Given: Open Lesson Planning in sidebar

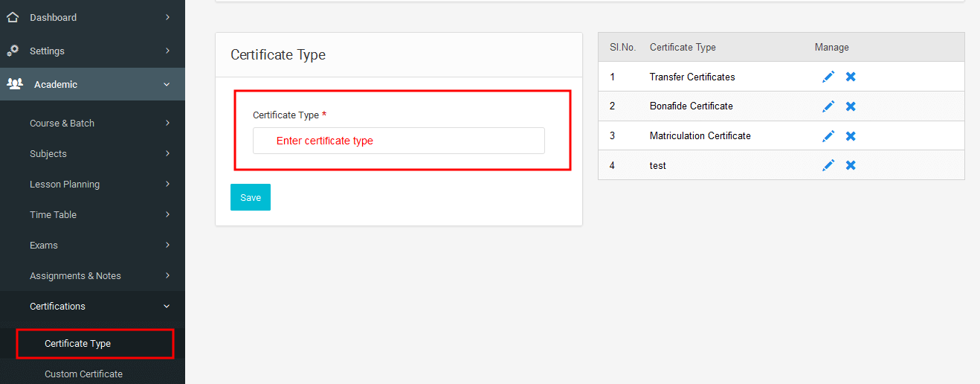Looking at the screenshot, I should (x=92, y=184).
